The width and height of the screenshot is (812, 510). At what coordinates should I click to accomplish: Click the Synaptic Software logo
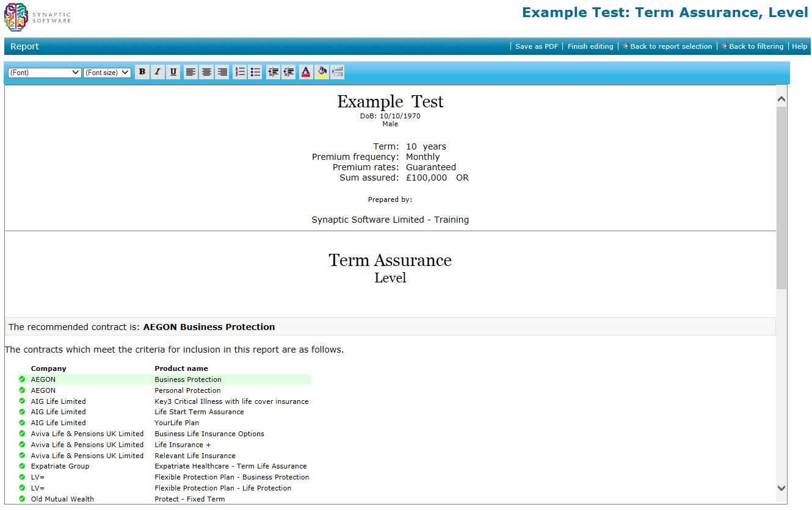(38, 17)
